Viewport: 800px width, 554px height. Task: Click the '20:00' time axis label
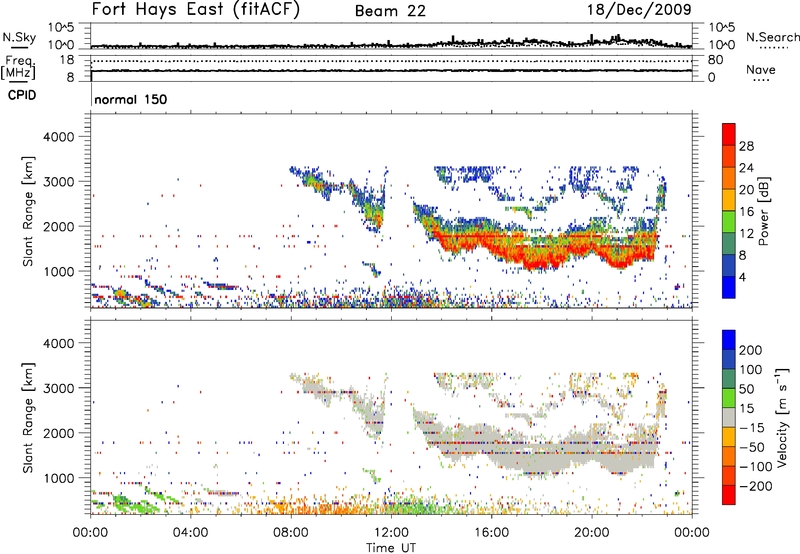click(591, 533)
